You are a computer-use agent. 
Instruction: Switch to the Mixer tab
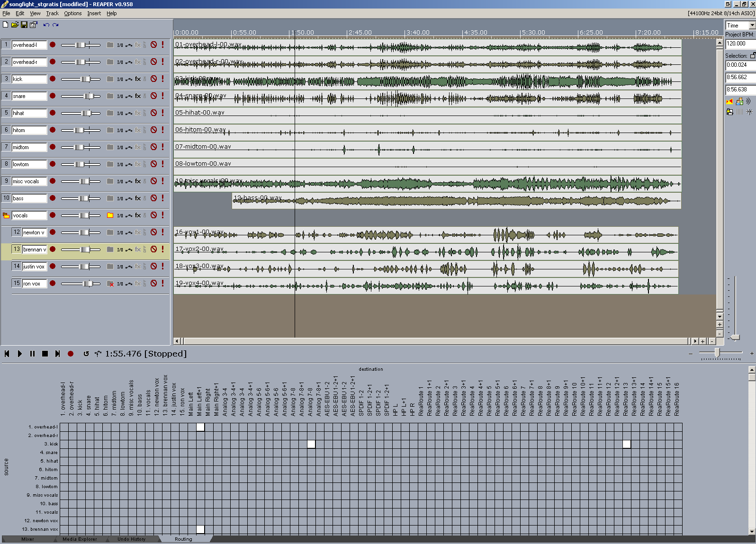tap(27, 539)
